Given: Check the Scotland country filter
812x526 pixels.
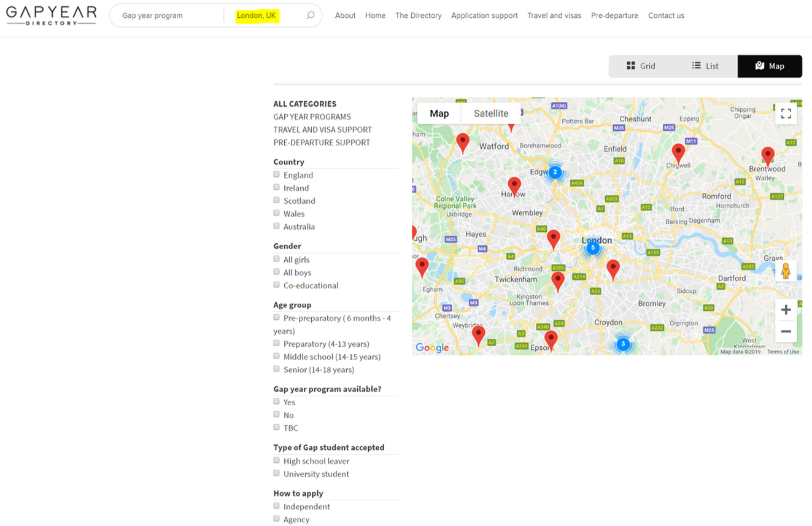Looking at the screenshot, I should tap(277, 201).
